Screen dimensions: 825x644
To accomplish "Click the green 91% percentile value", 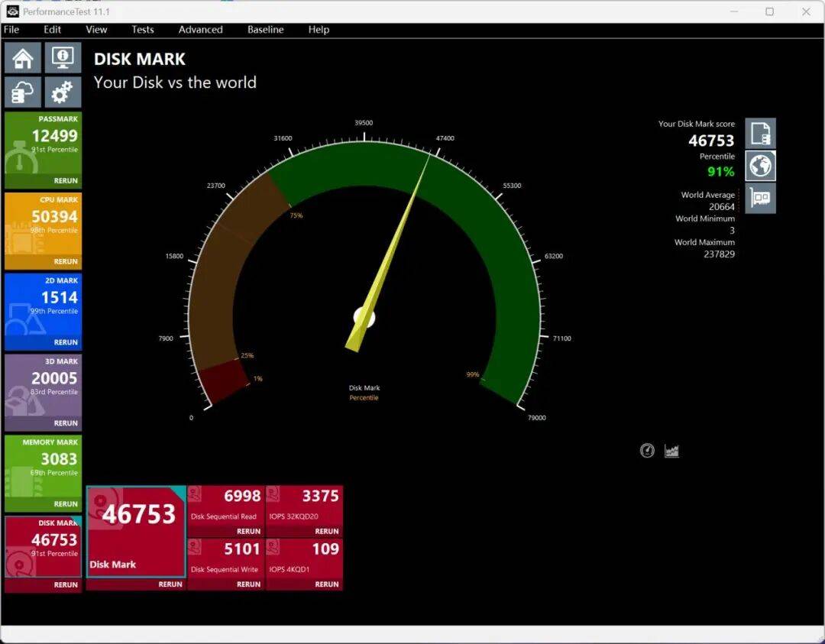I will 721,172.
